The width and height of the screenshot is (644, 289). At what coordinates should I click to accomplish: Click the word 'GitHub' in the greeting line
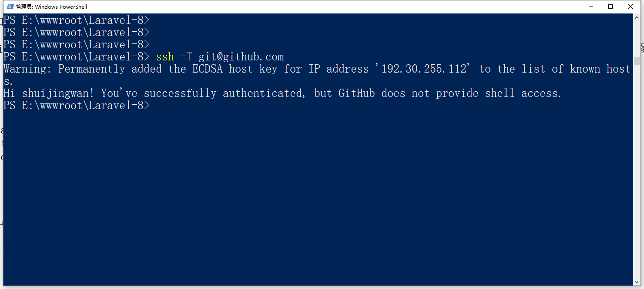[356, 93]
